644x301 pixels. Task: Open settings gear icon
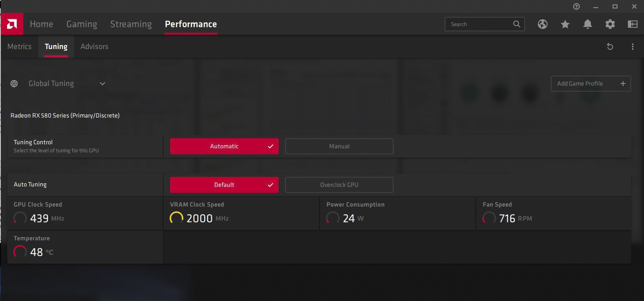click(x=610, y=24)
